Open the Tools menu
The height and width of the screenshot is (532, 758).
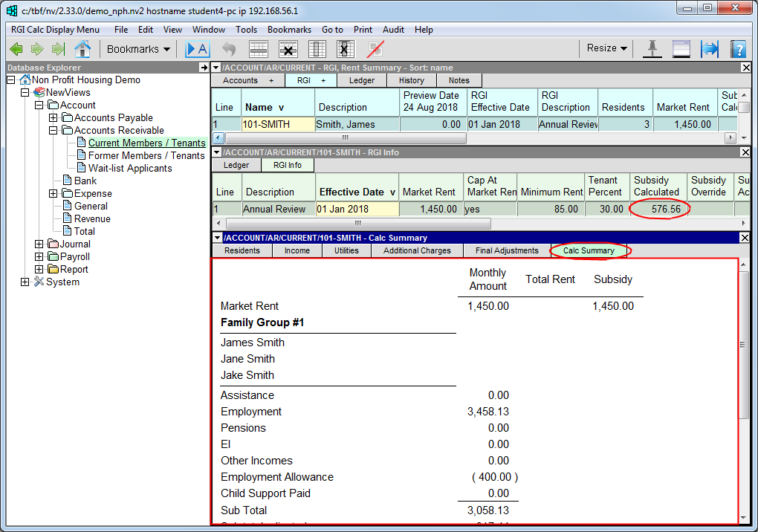pyautogui.click(x=246, y=30)
